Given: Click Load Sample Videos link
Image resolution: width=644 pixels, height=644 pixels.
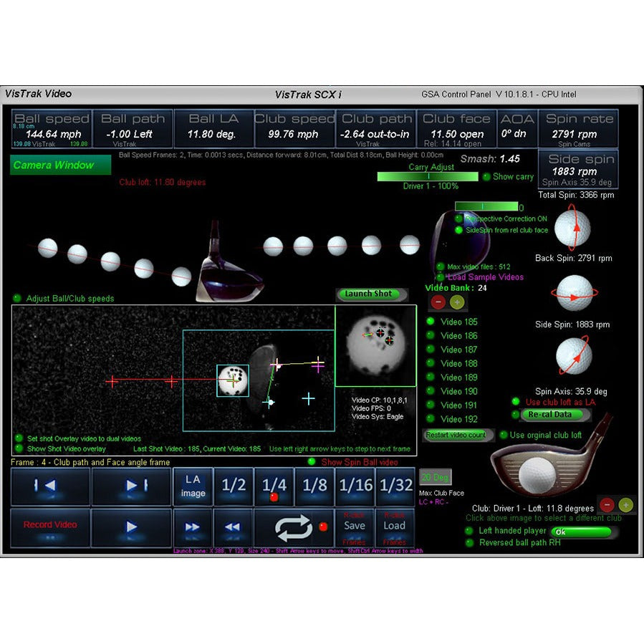Looking at the screenshot, I should click(486, 277).
